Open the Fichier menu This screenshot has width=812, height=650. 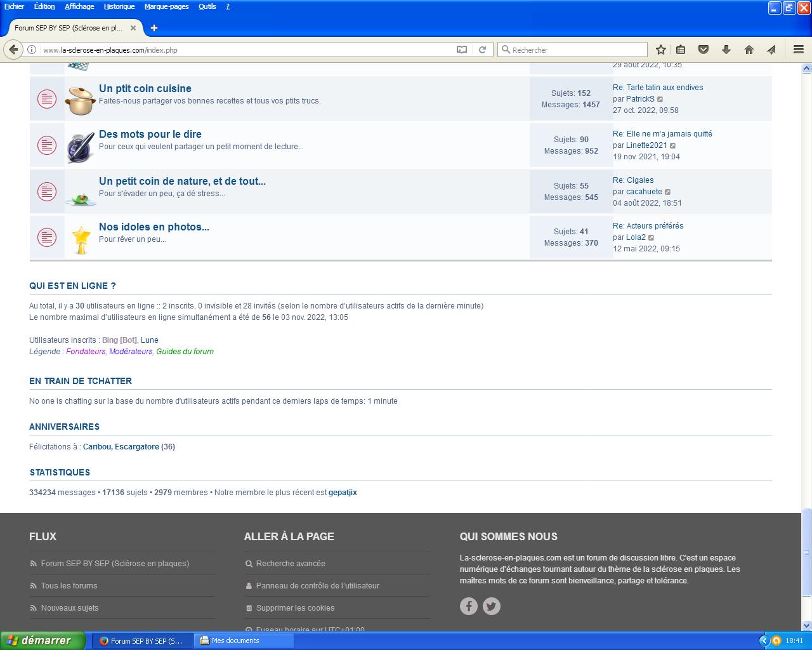tap(14, 6)
